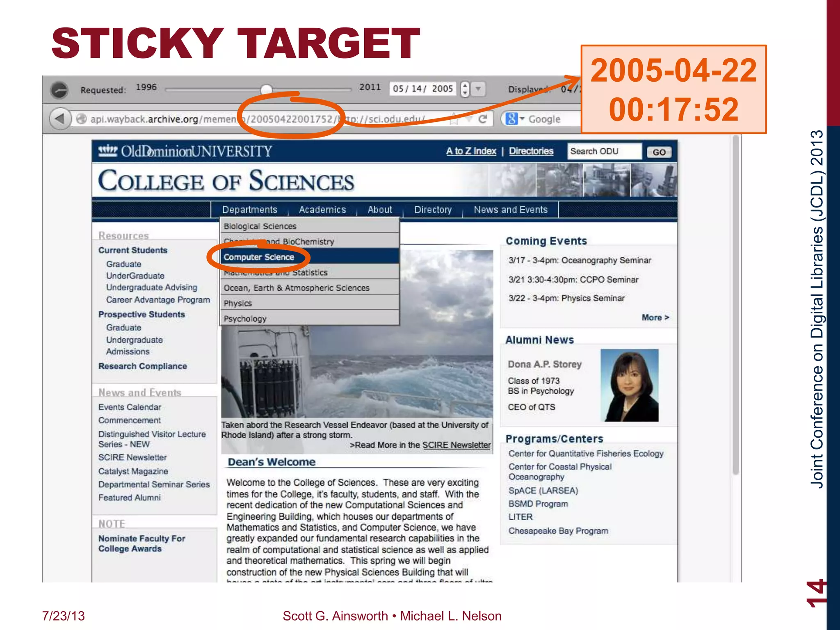Click the requested date timeline slider handle
Image resolution: width=840 pixels, height=630 pixels.
pyautogui.click(x=266, y=89)
